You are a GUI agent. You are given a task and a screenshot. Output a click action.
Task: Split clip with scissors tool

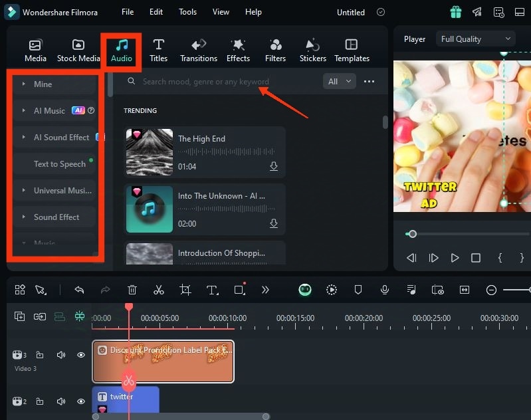[x=158, y=290]
